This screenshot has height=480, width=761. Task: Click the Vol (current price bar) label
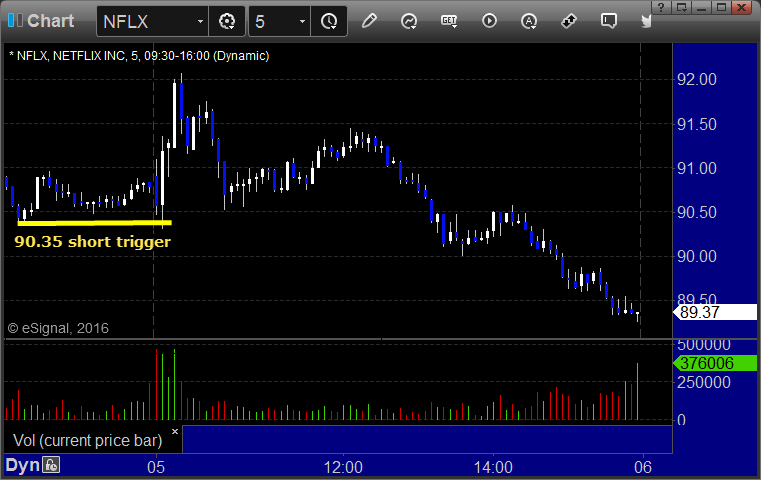(x=88, y=440)
